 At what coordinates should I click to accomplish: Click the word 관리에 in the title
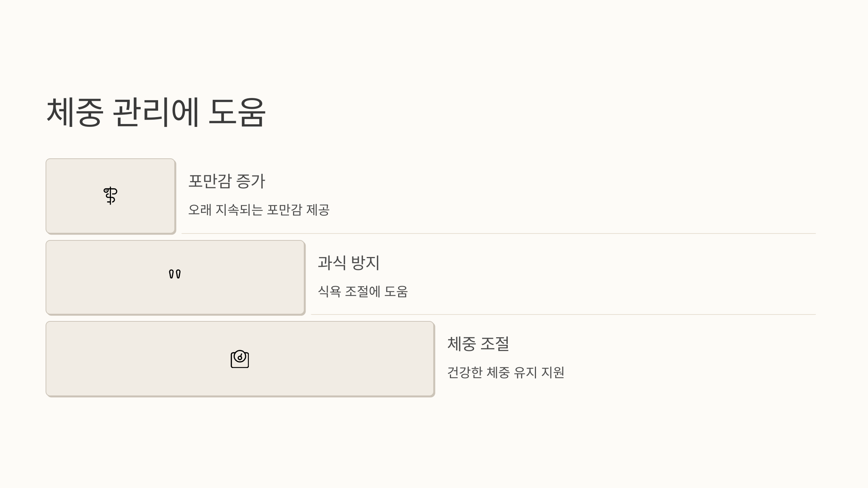[x=156, y=112]
